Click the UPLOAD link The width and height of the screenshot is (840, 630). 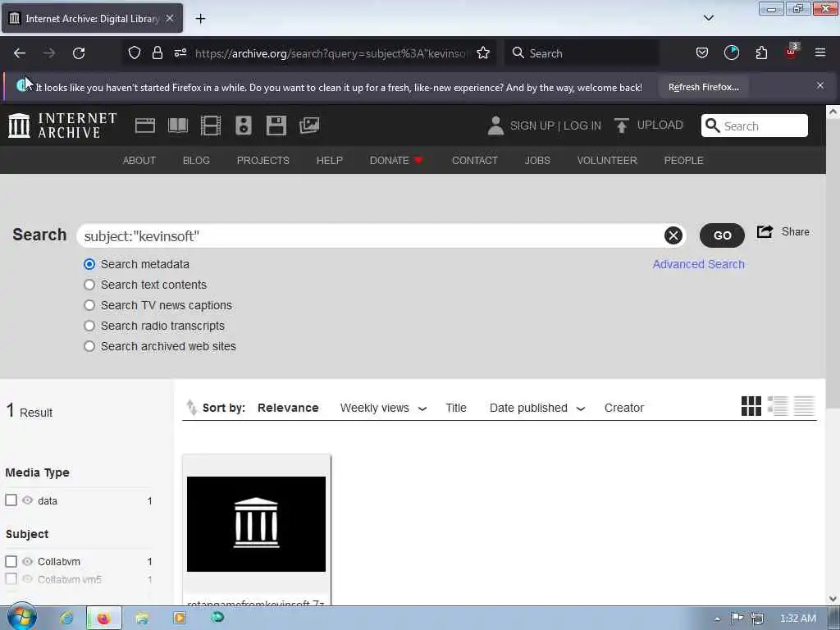[660, 125]
